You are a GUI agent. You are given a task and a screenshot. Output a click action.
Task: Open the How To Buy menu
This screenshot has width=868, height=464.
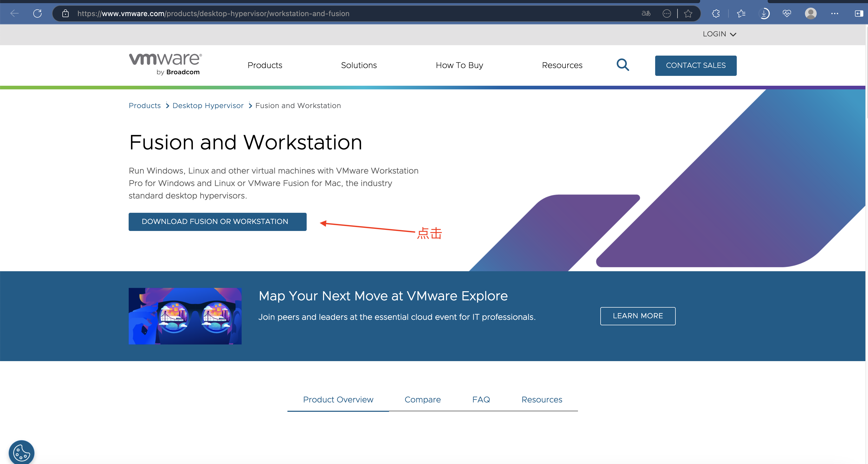[x=459, y=65]
